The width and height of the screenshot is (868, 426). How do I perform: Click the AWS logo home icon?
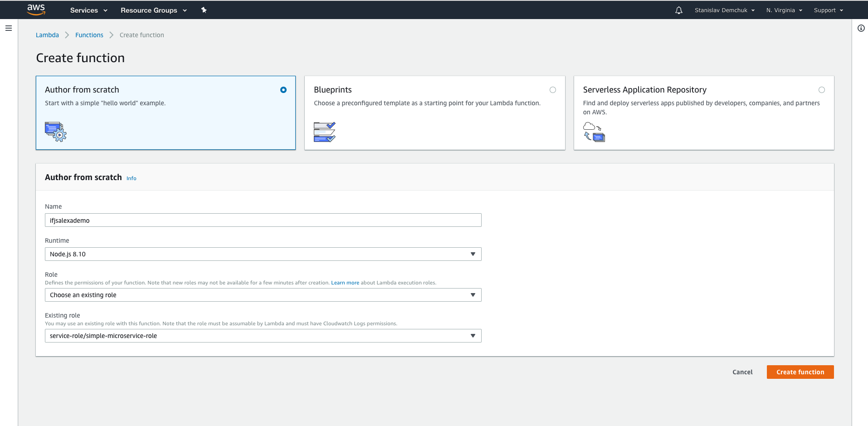click(x=36, y=10)
